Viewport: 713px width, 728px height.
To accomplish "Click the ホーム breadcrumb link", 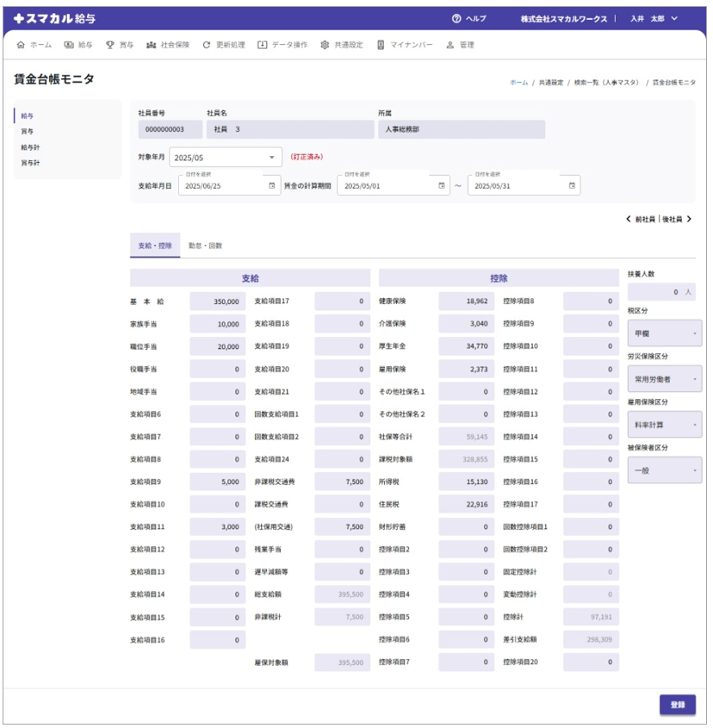I will point(518,83).
